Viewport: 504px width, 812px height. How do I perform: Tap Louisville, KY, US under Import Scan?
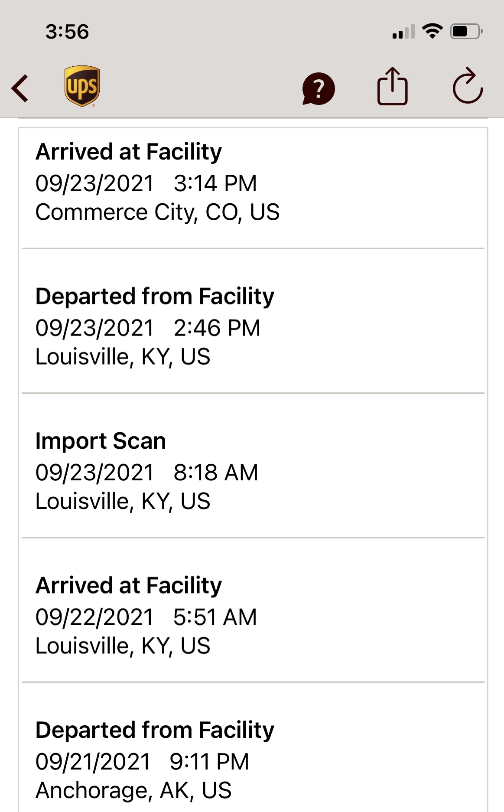click(123, 502)
